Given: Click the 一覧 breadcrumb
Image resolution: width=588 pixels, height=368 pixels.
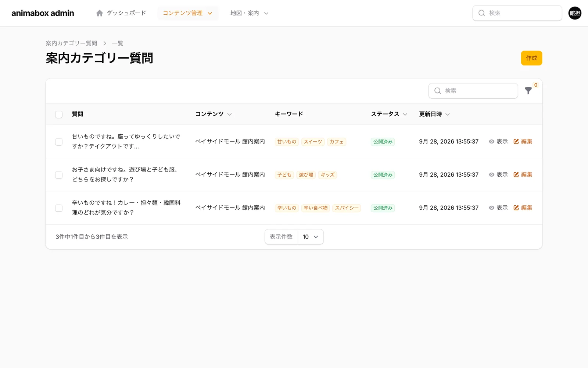Looking at the screenshot, I should (x=118, y=43).
